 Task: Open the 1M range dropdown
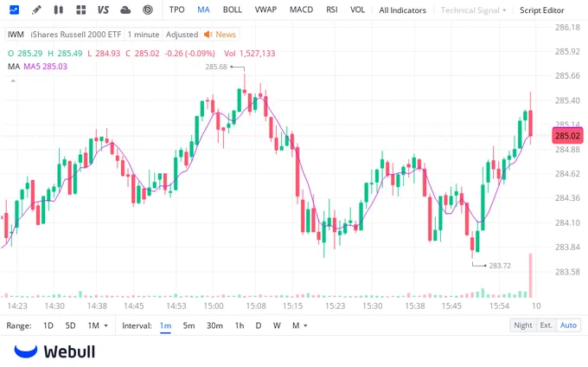98,325
